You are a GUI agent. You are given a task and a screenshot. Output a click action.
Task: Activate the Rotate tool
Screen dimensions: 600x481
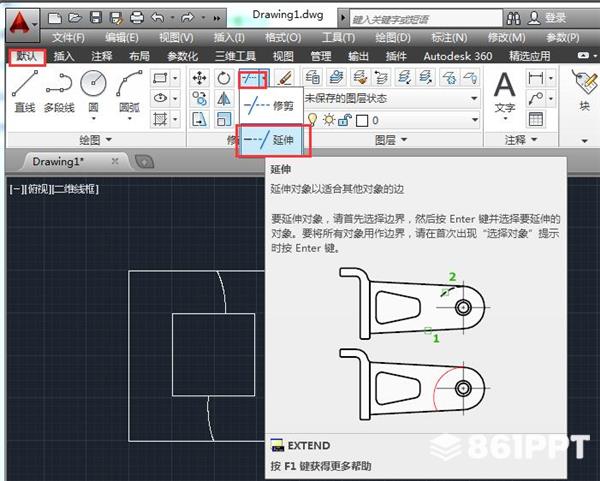[223, 78]
